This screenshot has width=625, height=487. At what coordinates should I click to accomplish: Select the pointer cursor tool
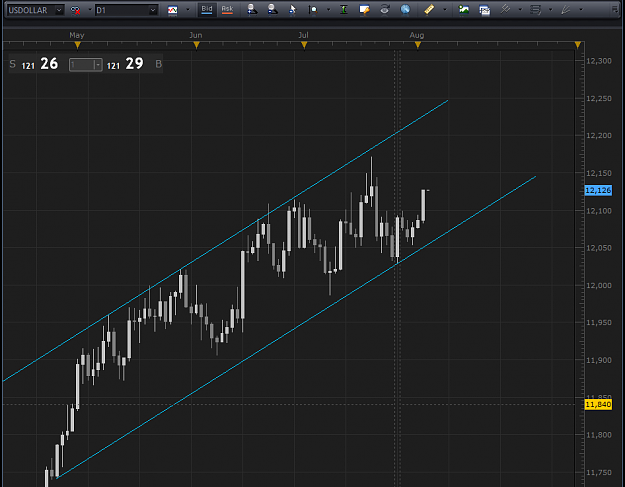click(x=293, y=10)
